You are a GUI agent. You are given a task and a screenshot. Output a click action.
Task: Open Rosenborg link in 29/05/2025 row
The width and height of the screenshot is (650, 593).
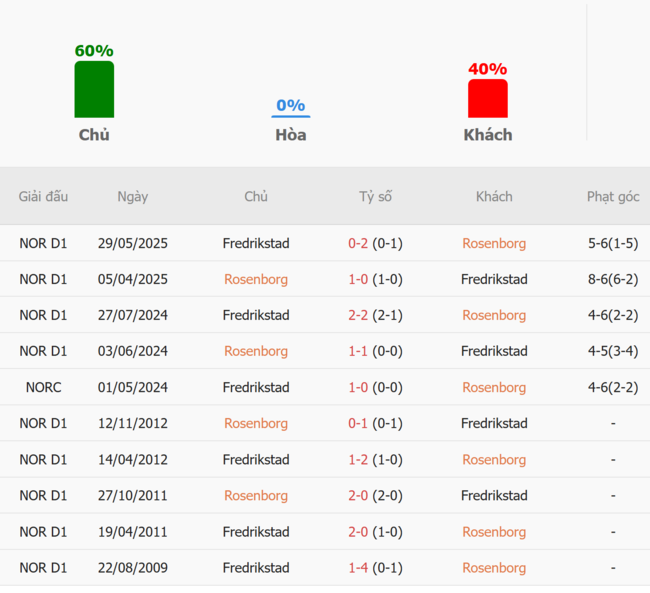pyautogui.click(x=494, y=243)
